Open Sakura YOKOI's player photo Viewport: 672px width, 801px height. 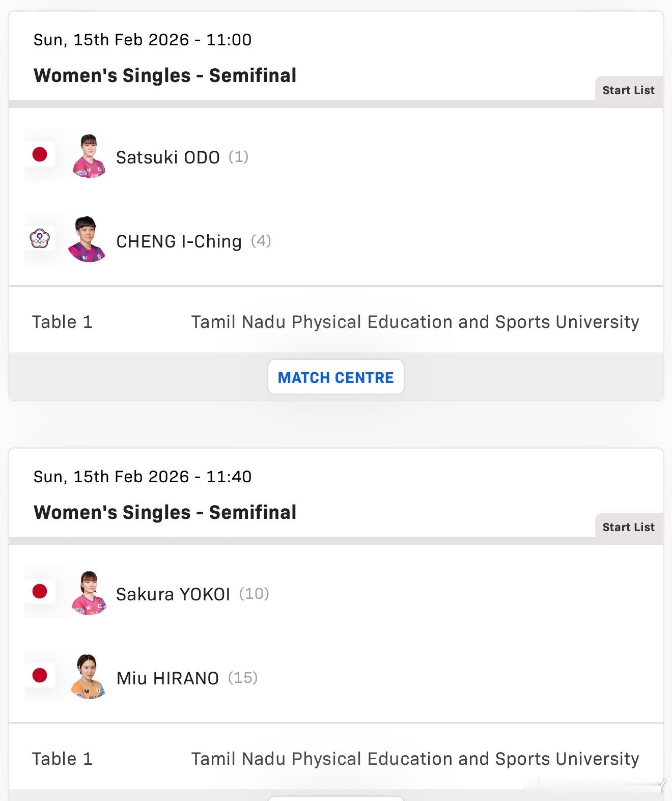tap(89, 593)
